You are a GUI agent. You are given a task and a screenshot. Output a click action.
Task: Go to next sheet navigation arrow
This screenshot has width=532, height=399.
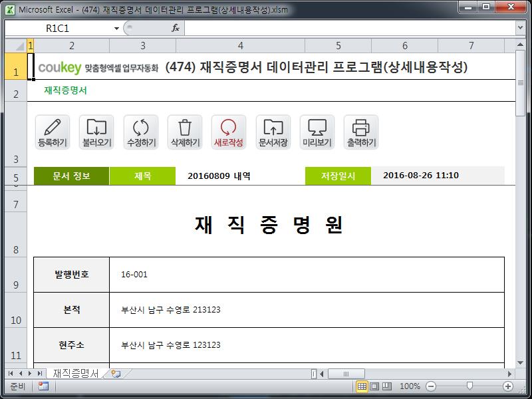point(30,374)
